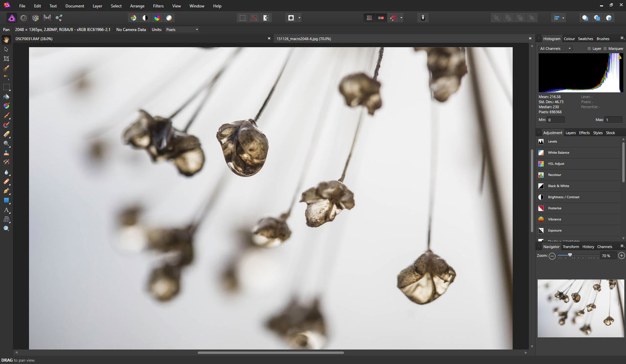Image resolution: width=626 pixels, height=364 pixels.
Task: Toggle the grid display icon
Action: point(369,18)
